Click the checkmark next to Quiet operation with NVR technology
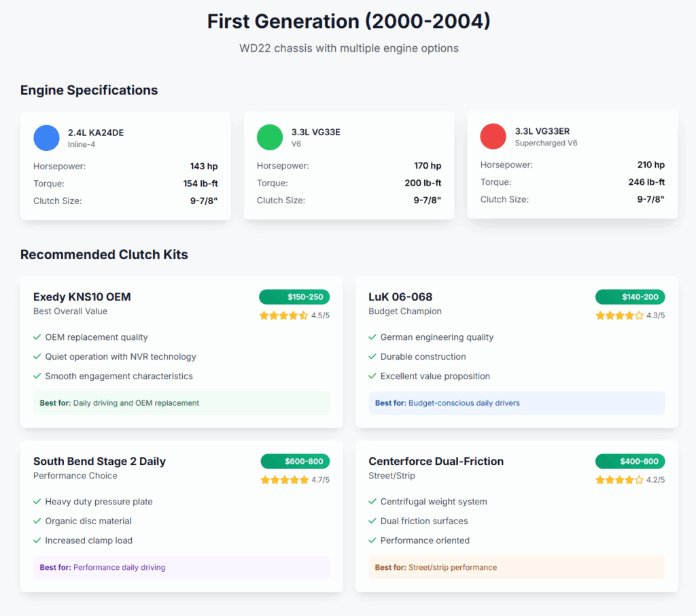696x616 pixels. click(37, 357)
